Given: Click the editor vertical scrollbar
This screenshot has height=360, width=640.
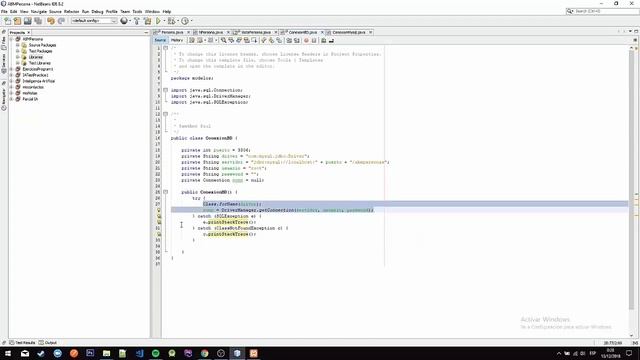Looking at the screenshot, I should tap(631, 180).
